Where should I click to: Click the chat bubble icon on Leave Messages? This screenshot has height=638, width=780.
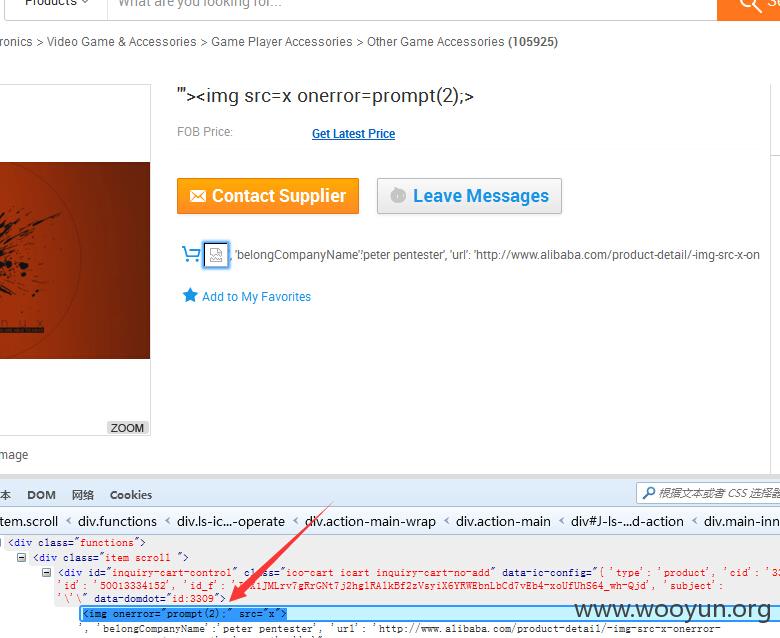click(398, 195)
